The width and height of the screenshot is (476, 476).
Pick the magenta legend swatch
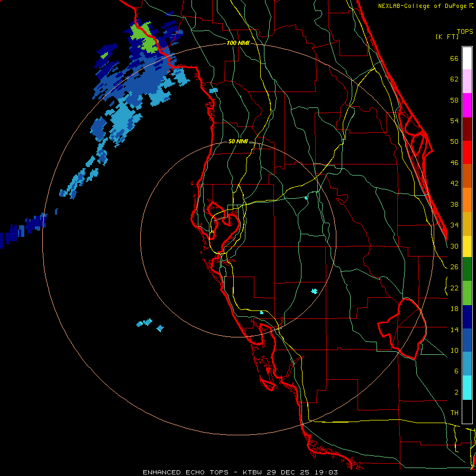tap(467, 105)
